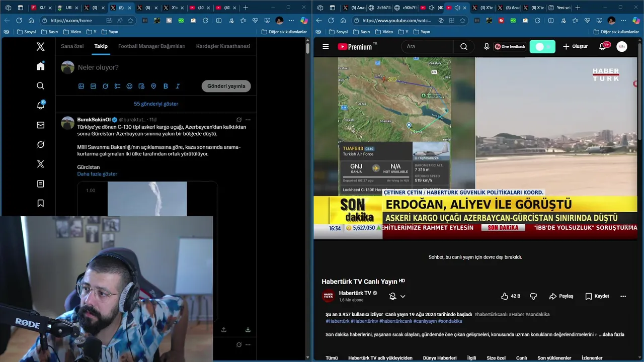Image resolution: width=644 pixels, height=362 pixels.
Task: Enhance post with Grok composer icon
Action: pyautogui.click(x=105, y=86)
